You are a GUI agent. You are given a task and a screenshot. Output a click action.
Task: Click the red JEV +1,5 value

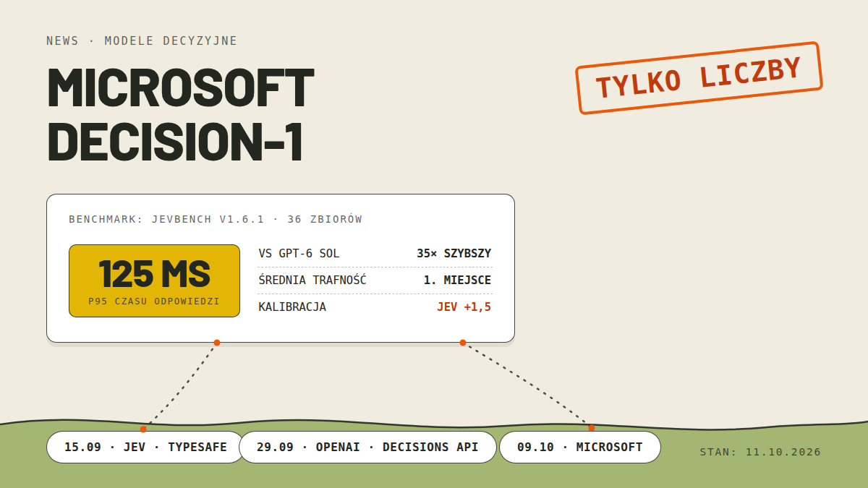coord(464,307)
